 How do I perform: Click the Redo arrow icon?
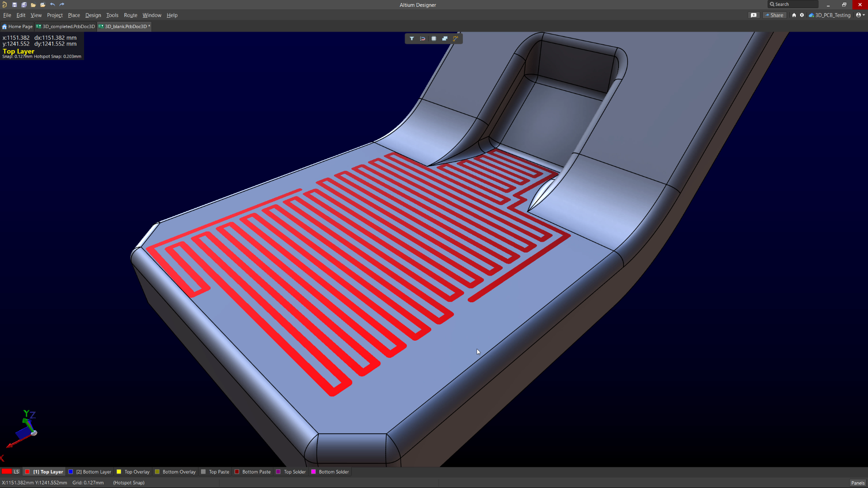tap(62, 5)
